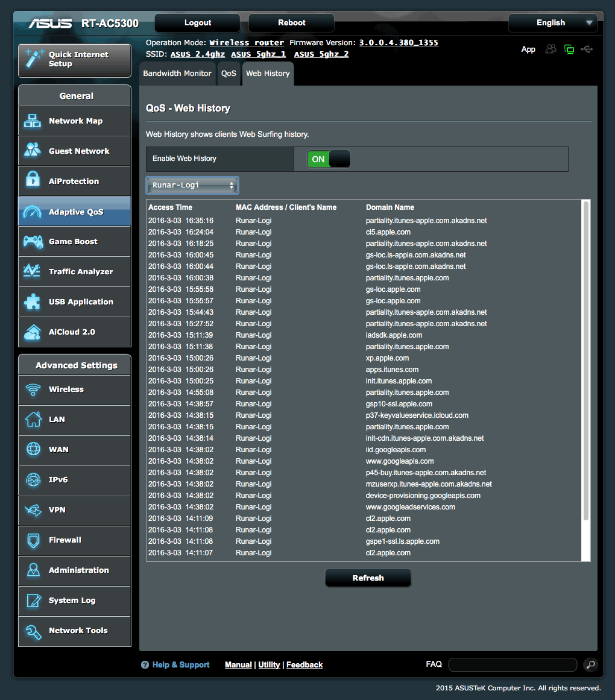Switch to the Bandwidth Monitor tab
This screenshot has height=700, width=615.
coord(177,74)
